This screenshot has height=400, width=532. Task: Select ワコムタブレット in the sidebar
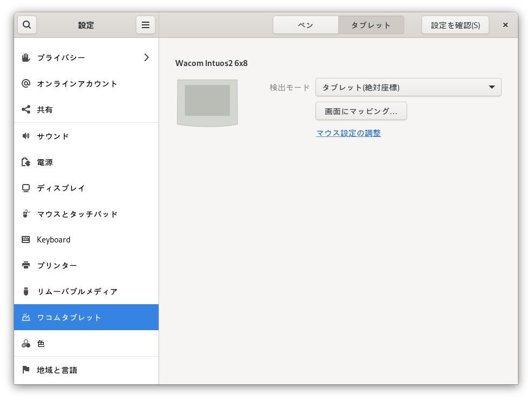(86, 317)
